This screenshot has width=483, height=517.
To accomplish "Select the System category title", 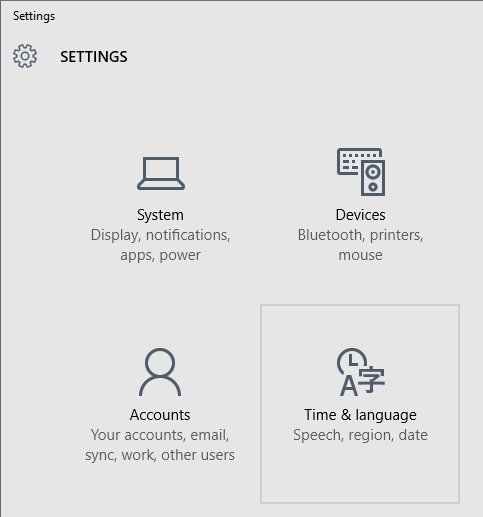I will pyautogui.click(x=160, y=215).
